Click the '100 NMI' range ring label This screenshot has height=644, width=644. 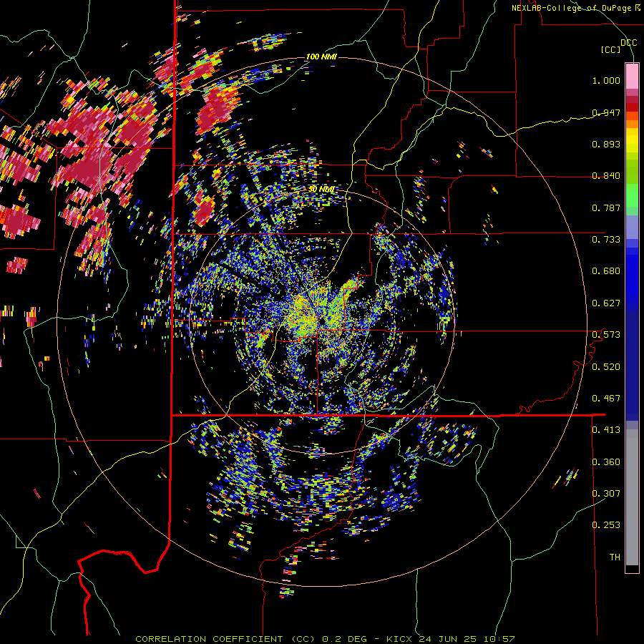(x=321, y=57)
